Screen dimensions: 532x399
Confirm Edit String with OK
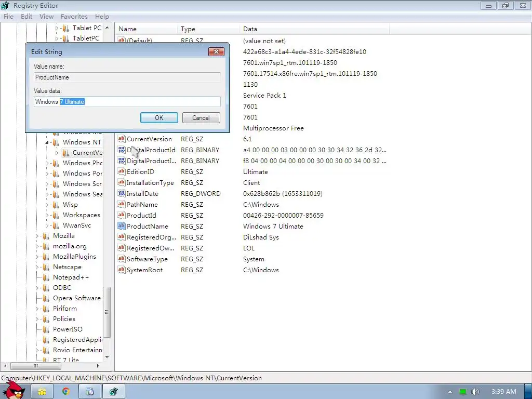coord(159,118)
